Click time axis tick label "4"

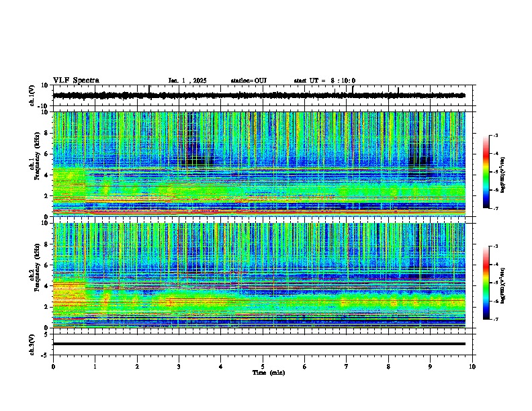[221, 367]
